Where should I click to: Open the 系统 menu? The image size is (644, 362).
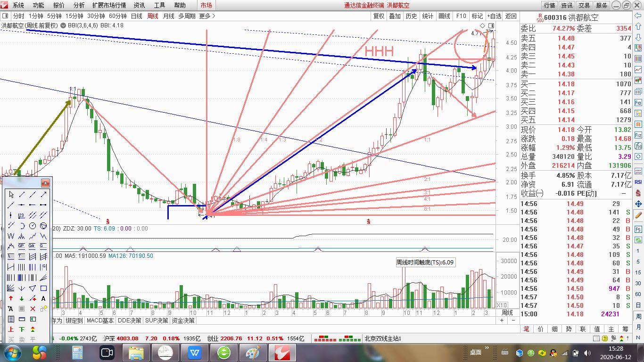18,5
